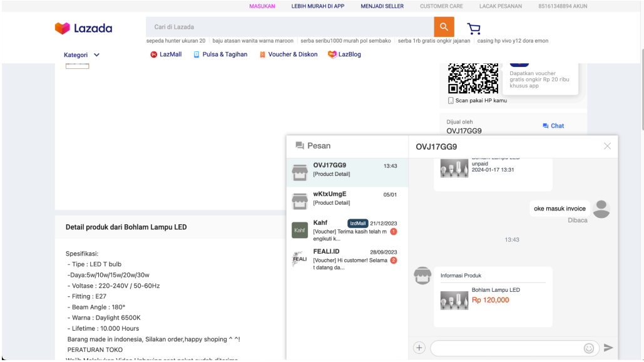Expand the Kategori dropdown chevron
This screenshot has width=644, height=362.
96,54
